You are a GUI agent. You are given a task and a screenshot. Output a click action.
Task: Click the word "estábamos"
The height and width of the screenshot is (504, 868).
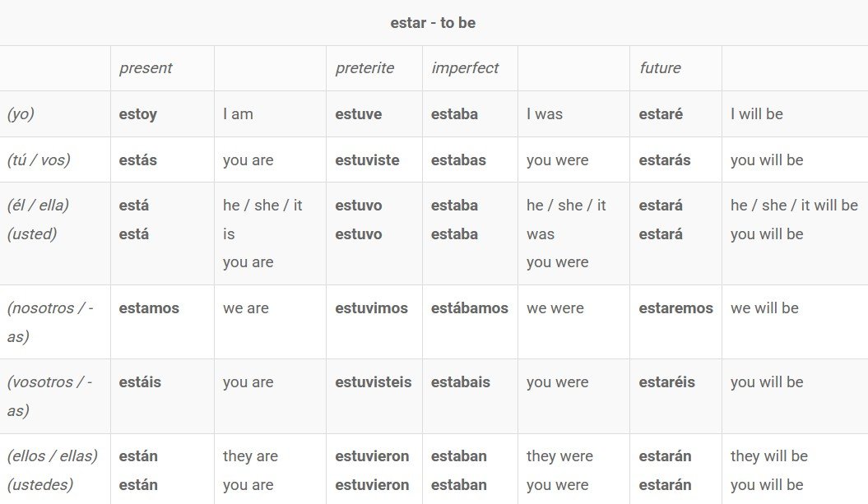tap(469, 308)
